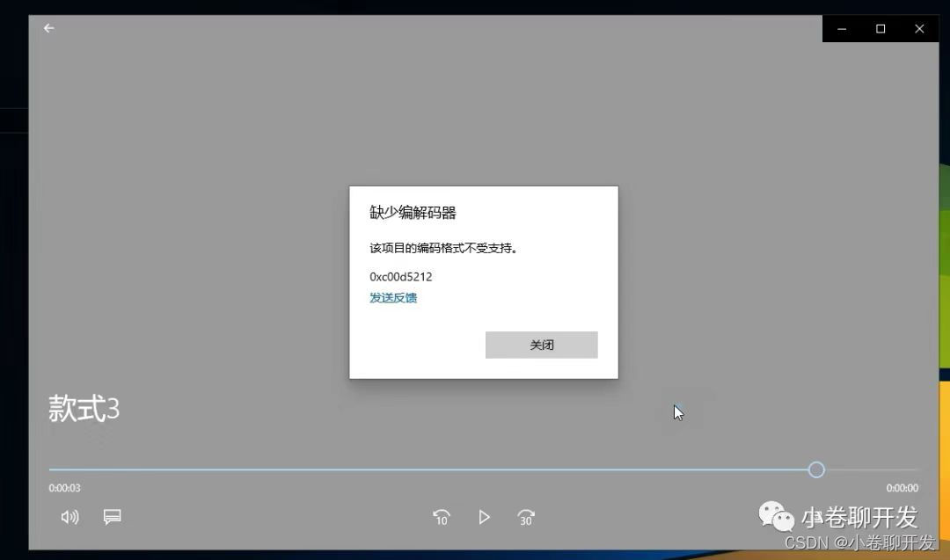
Task: Skip forward 30 seconds
Action: (x=526, y=518)
